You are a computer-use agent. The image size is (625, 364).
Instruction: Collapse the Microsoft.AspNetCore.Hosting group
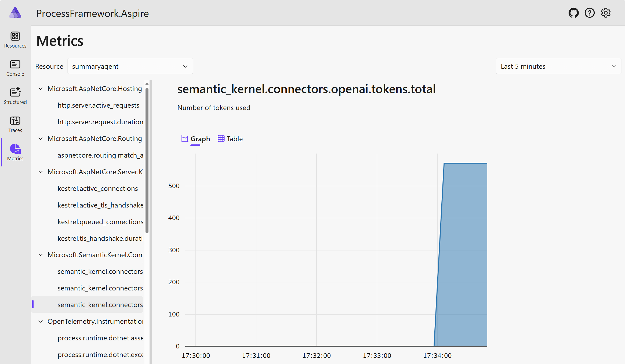pyautogui.click(x=41, y=89)
